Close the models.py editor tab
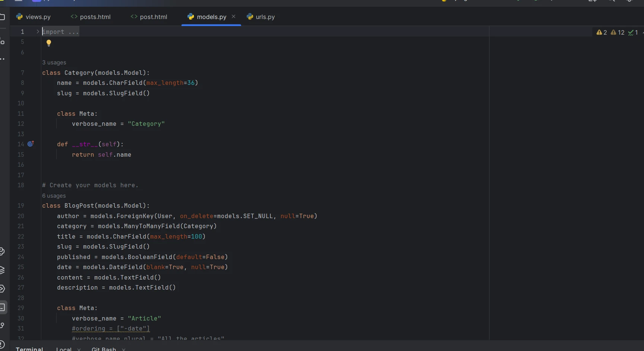The width and height of the screenshot is (644, 351). coord(234,17)
